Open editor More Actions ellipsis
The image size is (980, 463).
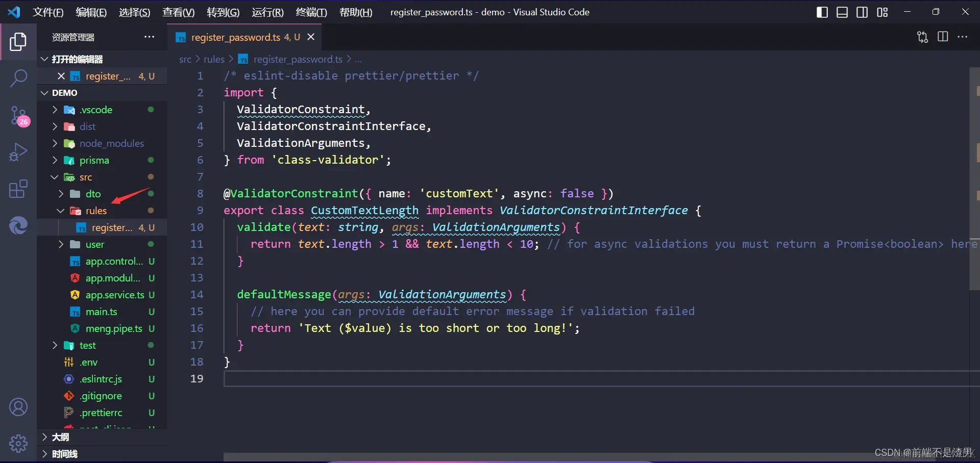click(963, 37)
